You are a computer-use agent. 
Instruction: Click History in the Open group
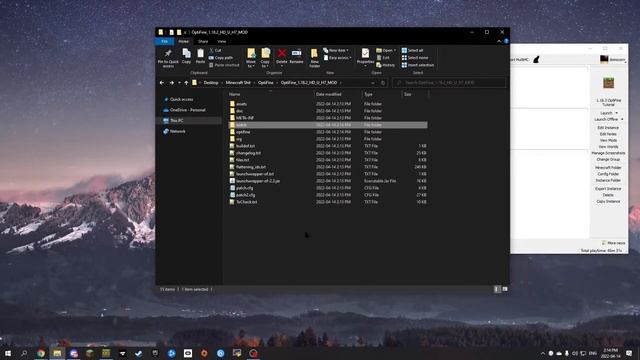tap(386, 65)
